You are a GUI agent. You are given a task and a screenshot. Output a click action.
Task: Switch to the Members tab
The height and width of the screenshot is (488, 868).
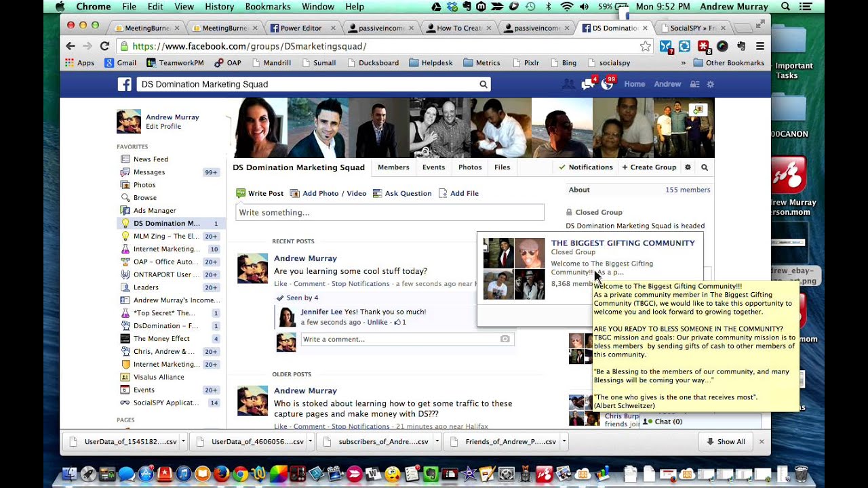(x=393, y=167)
